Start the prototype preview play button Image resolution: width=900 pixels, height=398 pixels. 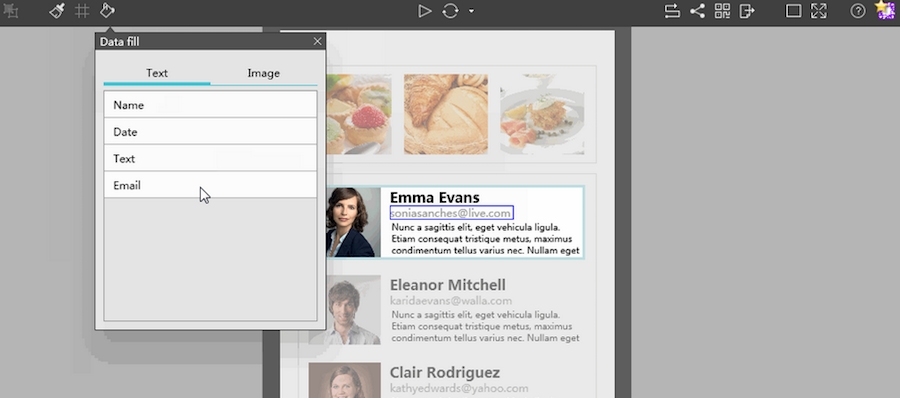[x=424, y=11]
